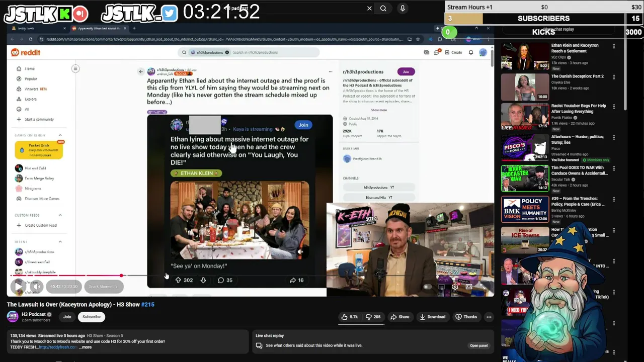Open Tim Pool GOES TO WAR thumbnail
This screenshot has width=644, height=362.
525,178
